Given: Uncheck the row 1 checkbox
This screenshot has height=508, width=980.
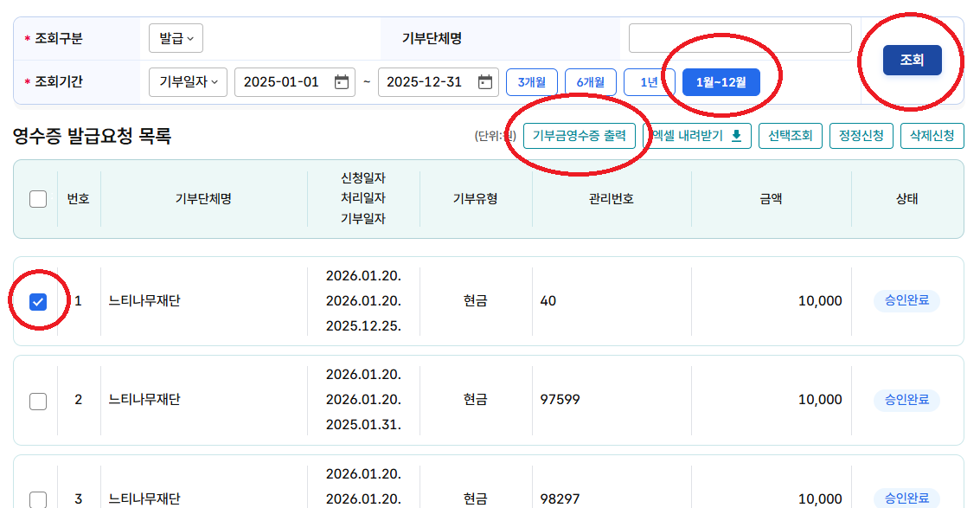Looking at the screenshot, I should pos(38,301).
